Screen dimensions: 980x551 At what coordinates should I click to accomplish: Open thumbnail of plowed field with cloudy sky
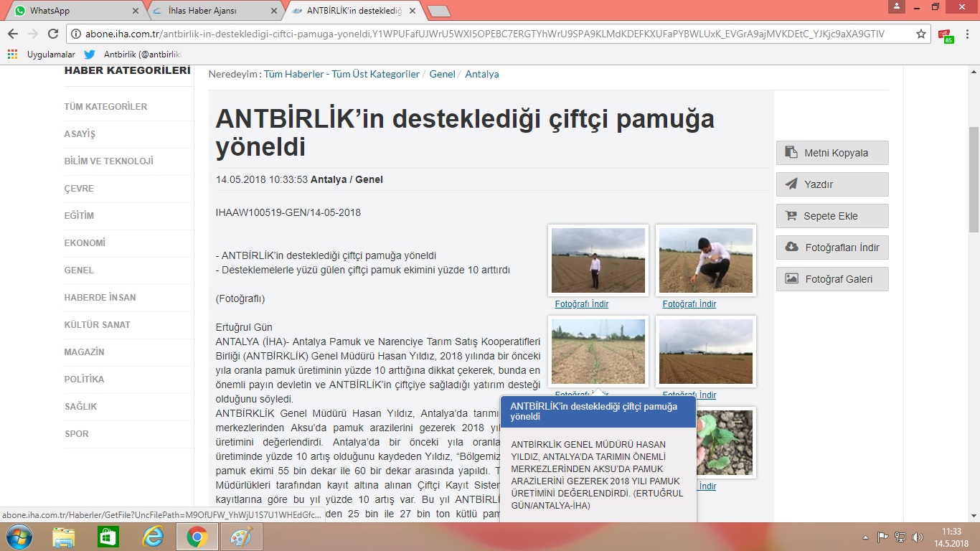pos(706,352)
